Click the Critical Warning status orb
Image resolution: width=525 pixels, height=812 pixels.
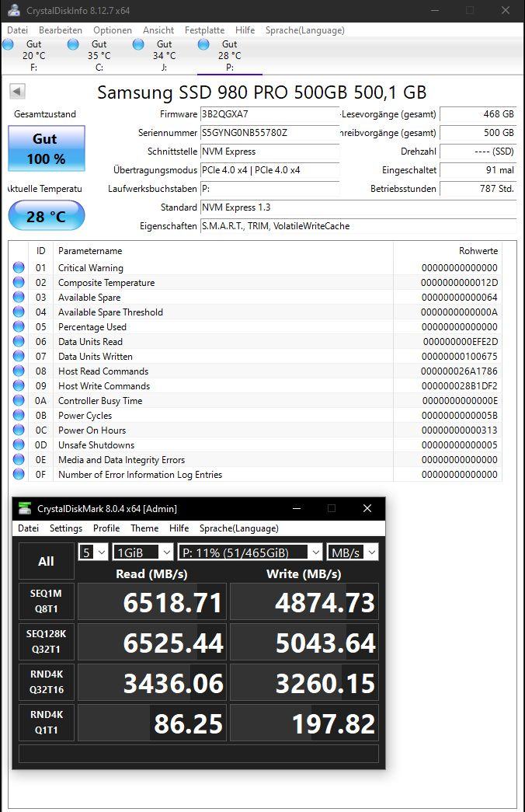[x=19, y=267]
